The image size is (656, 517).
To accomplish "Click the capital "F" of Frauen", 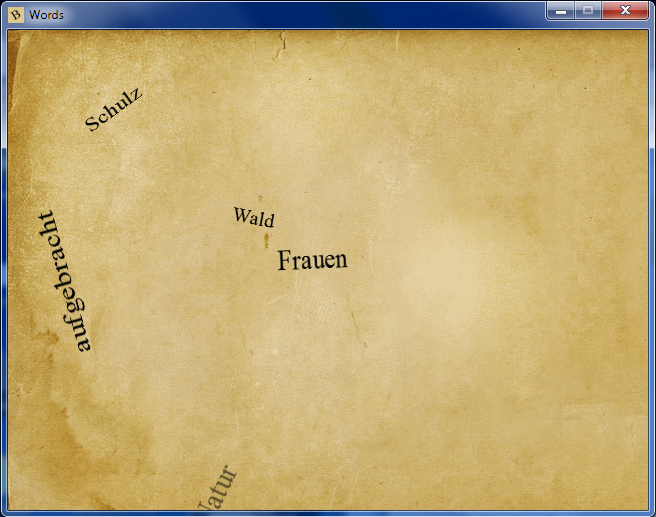I will pos(286,261).
